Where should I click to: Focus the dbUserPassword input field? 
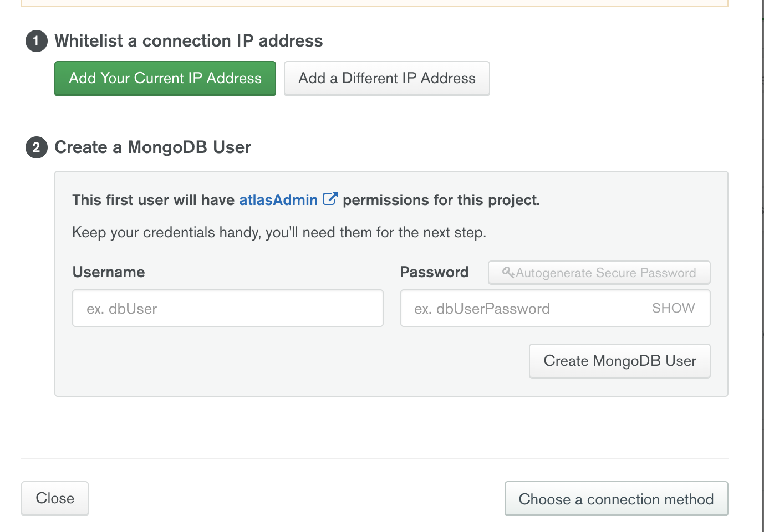(521, 308)
